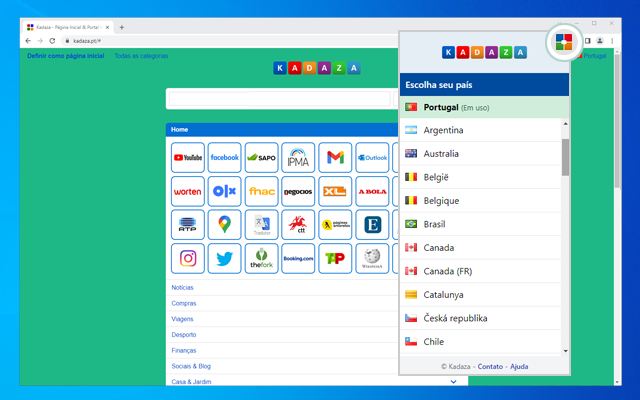Click the Contato link in popup footer

pyautogui.click(x=490, y=367)
